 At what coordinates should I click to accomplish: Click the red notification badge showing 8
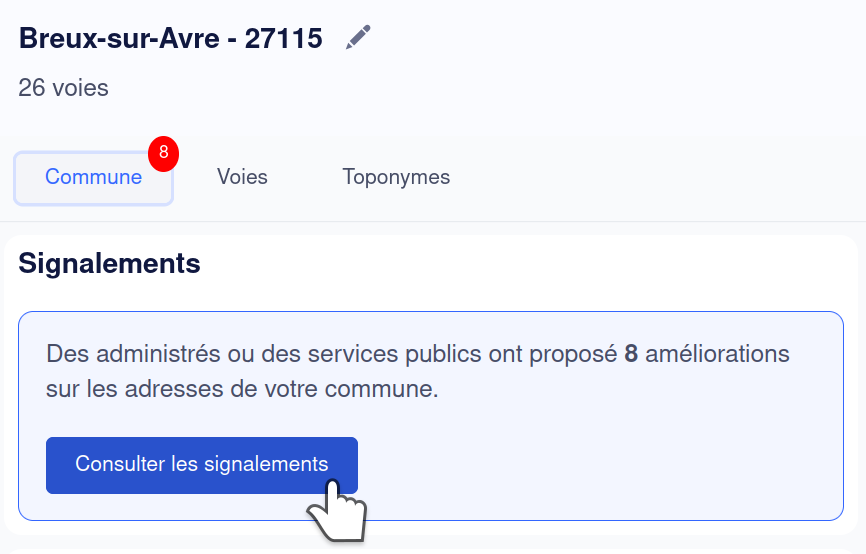point(163,153)
